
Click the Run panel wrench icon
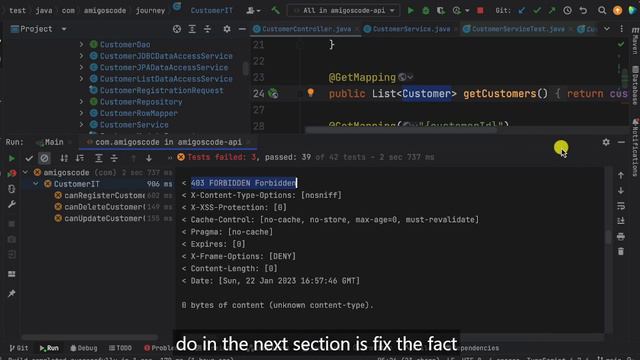pos(11,204)
